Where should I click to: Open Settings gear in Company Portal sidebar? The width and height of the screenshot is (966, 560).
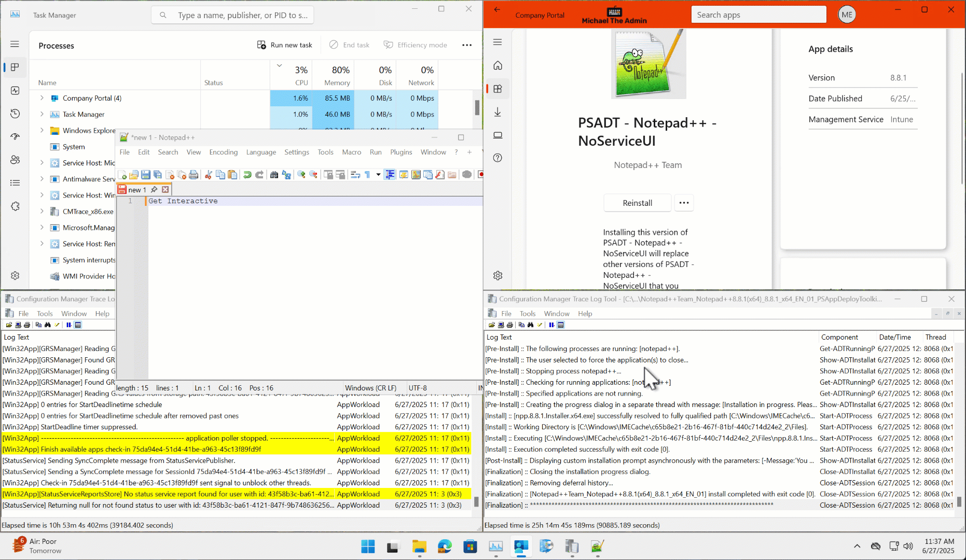pos(498,275)
